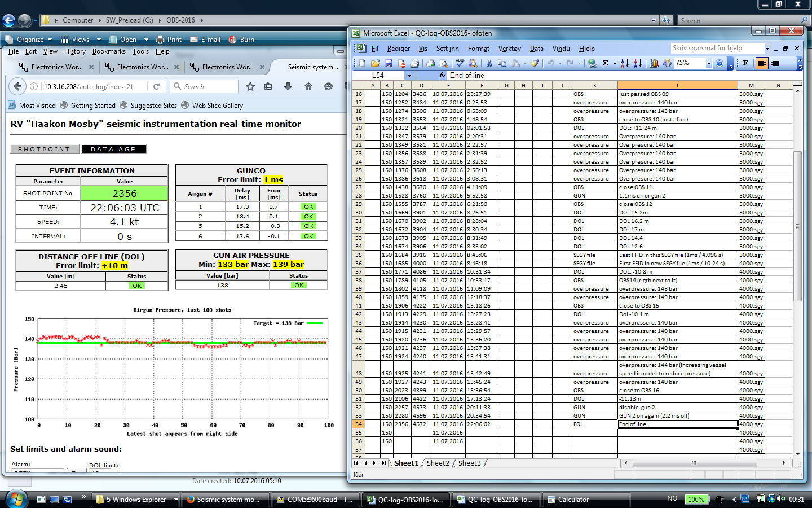Reload the seismic monitor page

[156, 86]
